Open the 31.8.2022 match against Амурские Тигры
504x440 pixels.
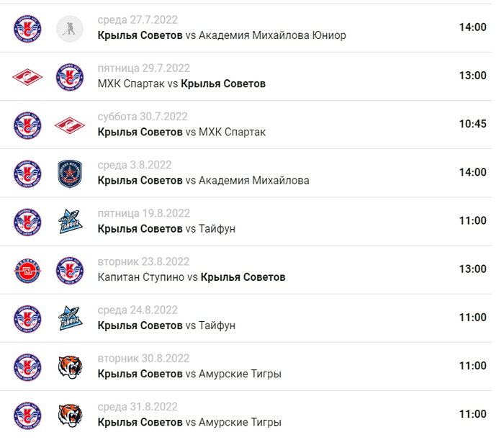tap(189, 422)
